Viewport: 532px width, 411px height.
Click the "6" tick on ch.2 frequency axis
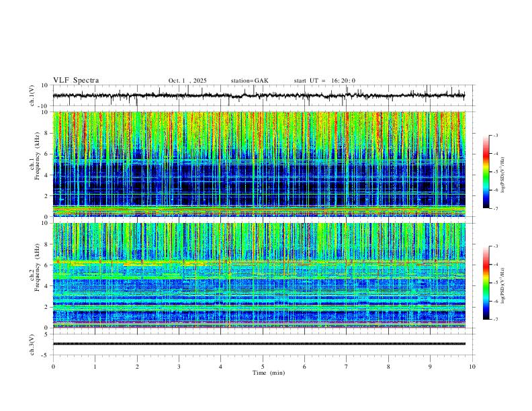pyautogui.click(x=47, y=265)
